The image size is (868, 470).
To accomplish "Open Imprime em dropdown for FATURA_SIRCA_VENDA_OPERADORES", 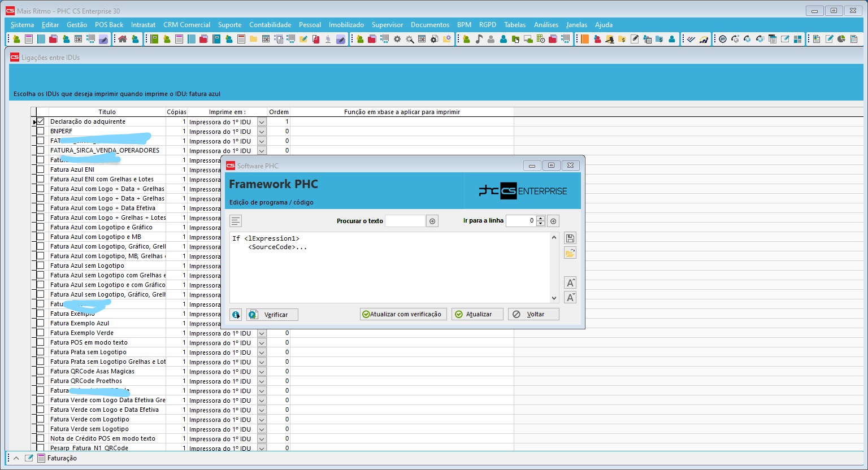I will pyautogui.click(x=261, y=150).
